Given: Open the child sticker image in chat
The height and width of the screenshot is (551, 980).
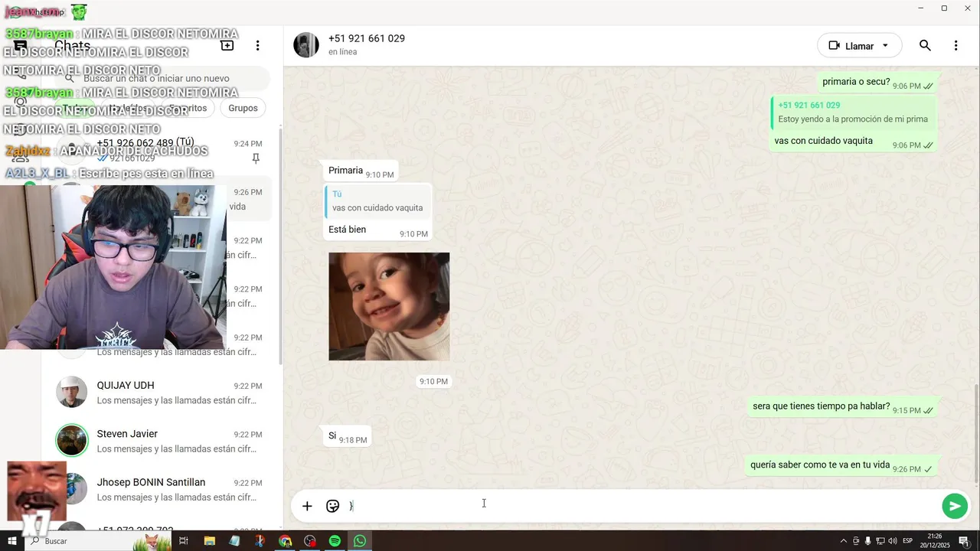Looking at the screenshot, I should click(389, 306).
